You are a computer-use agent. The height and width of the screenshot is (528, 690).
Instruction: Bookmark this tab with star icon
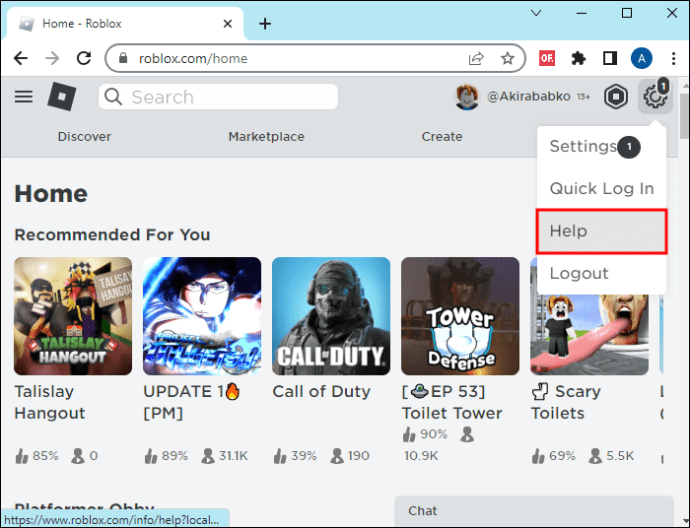507,58
